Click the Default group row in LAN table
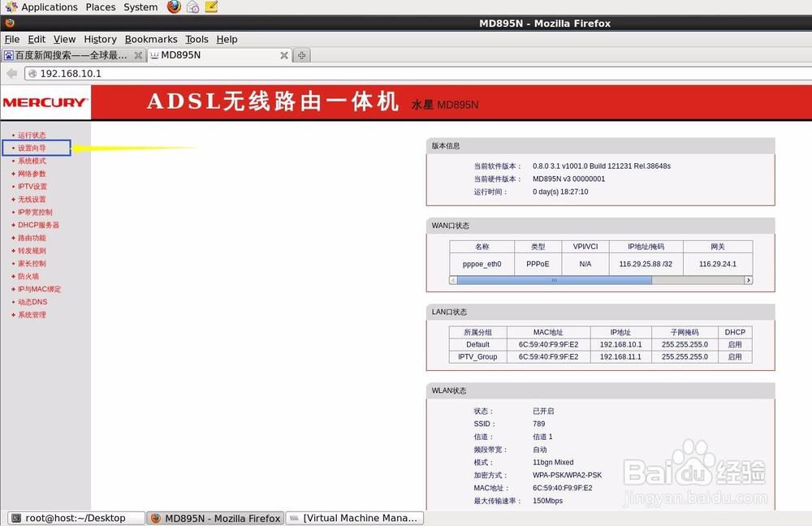 pos(477,345)
